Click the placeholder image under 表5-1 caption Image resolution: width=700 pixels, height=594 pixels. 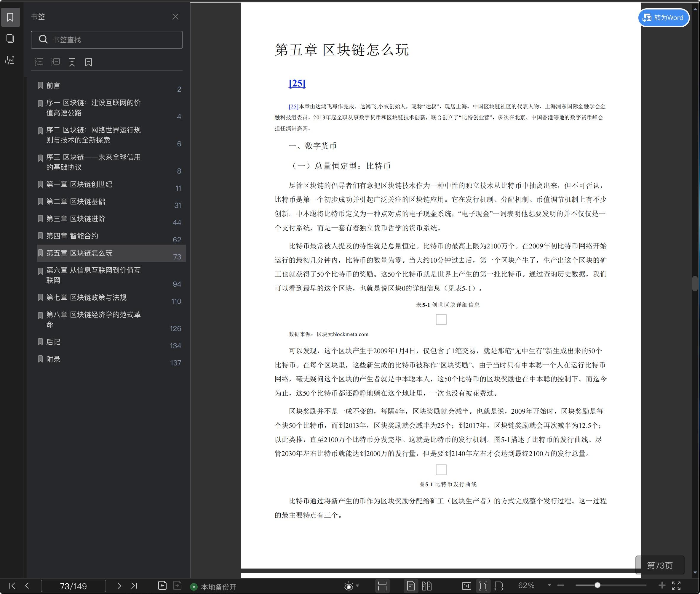coord(441,320)
